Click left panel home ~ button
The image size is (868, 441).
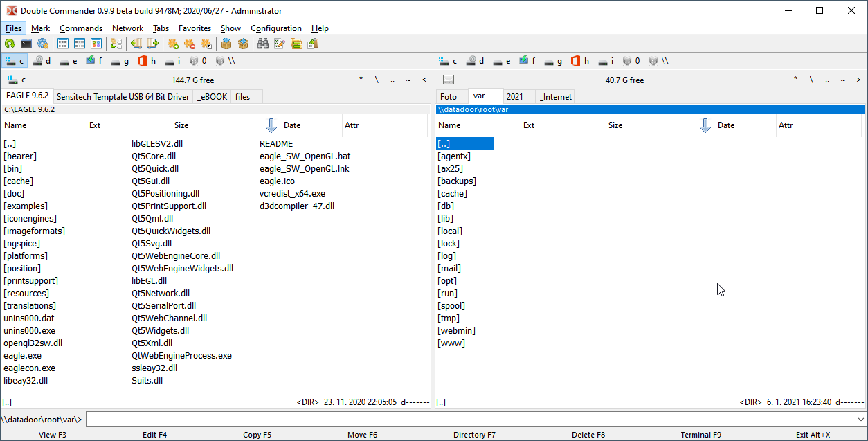[408, 80]
